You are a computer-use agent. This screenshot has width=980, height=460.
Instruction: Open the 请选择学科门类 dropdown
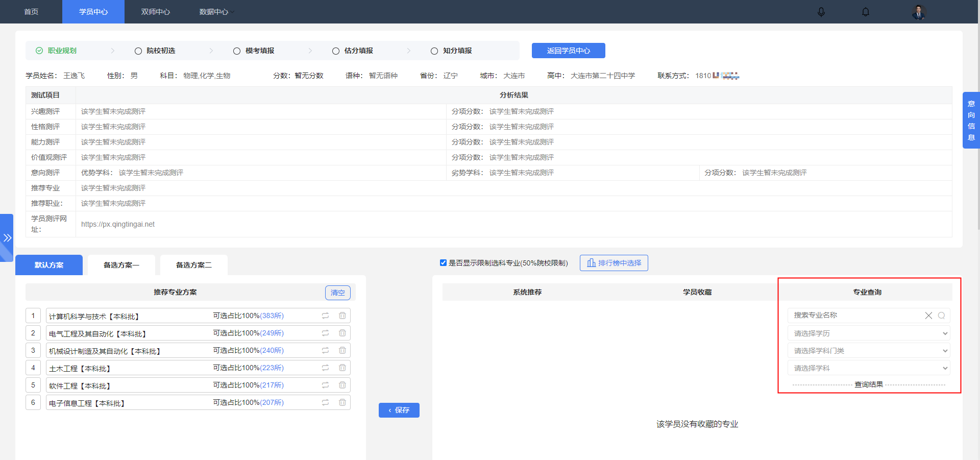coord(868,350)
